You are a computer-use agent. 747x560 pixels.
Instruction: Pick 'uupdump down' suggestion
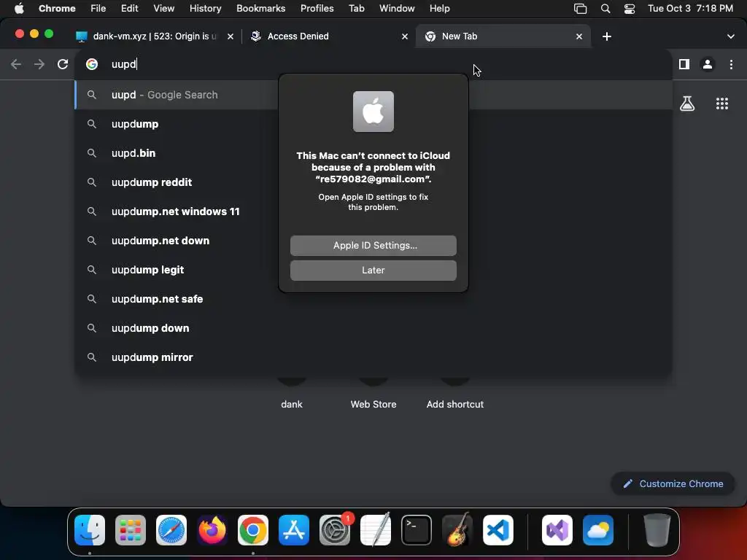pyautogui.click(x=373, y=328)
